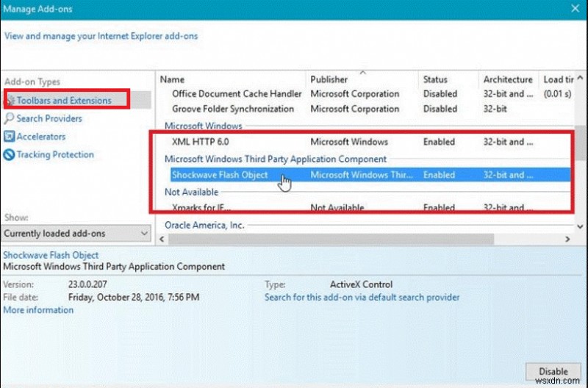Click the horizontal scroll left arrow
This screenshot has width=588, height=388.
pos(162,239)
